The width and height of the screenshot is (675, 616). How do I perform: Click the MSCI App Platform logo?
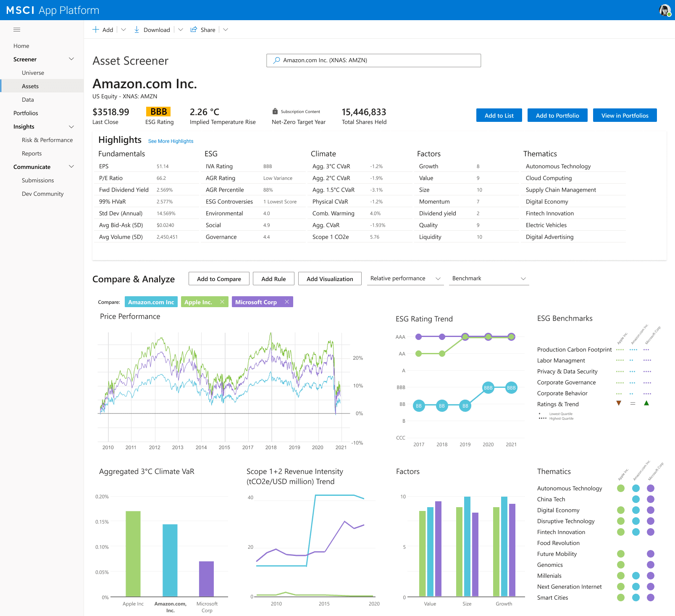53,10
